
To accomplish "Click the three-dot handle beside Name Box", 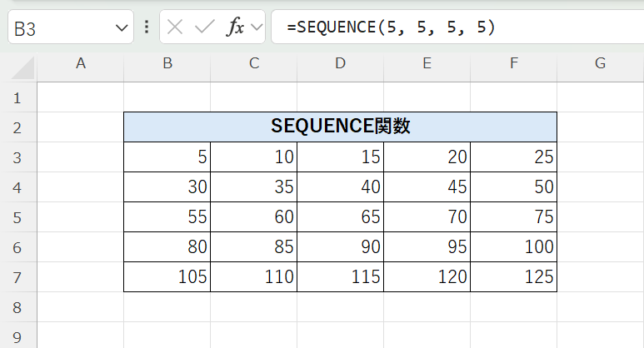I will tap(147, 27).
